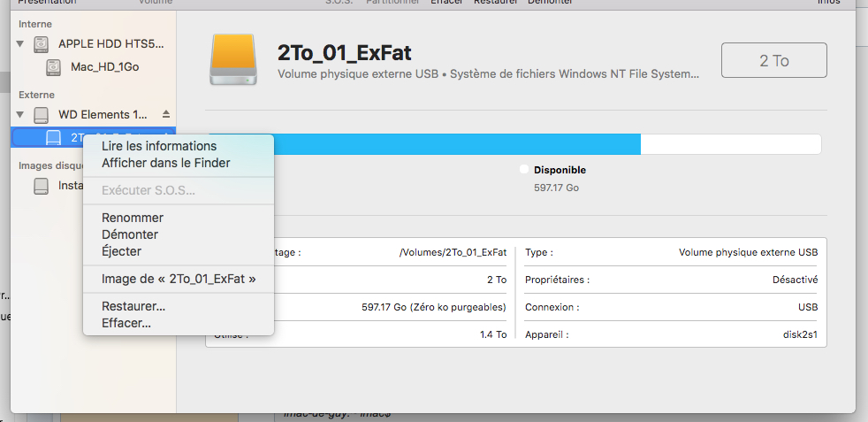Select Renommer in the context menu
Viewport: 868px width, 422px height.
pos(133,218)
